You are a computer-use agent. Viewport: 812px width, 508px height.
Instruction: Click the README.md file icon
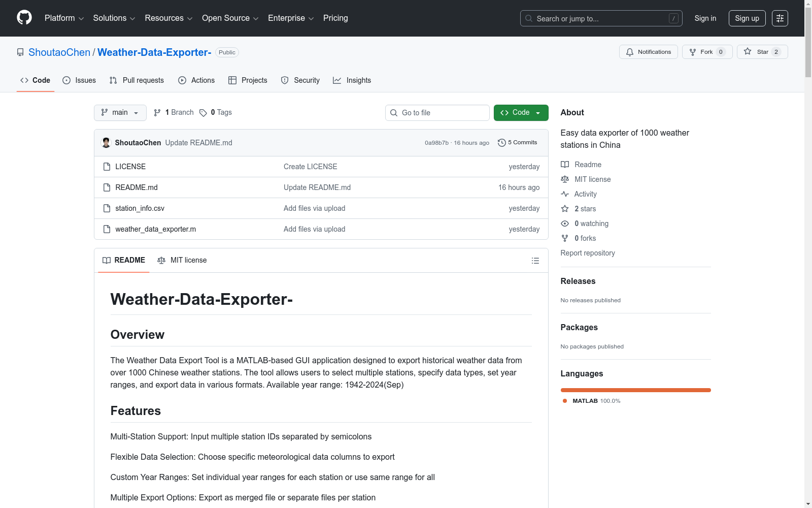click(x=107, y=187)
